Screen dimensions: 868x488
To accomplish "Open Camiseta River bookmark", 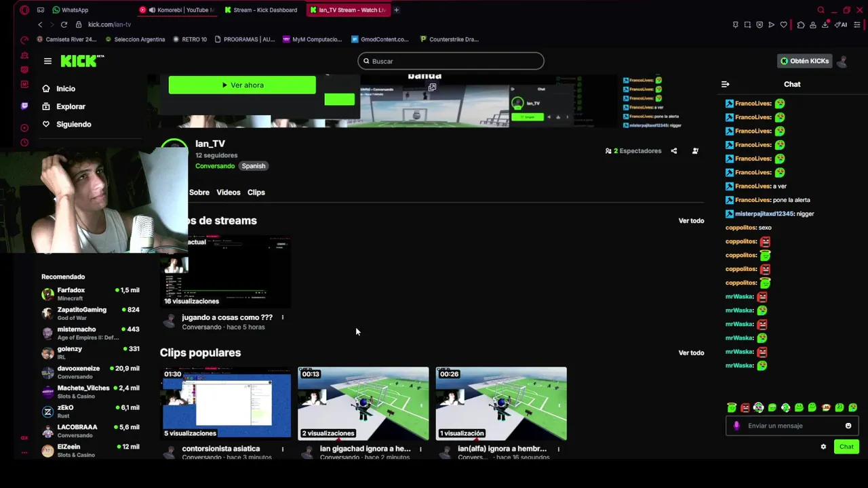I will click(x=66, y=39).
